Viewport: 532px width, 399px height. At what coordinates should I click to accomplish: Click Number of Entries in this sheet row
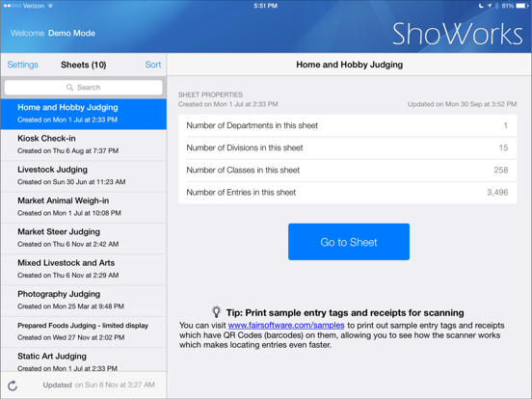point(347,193)
